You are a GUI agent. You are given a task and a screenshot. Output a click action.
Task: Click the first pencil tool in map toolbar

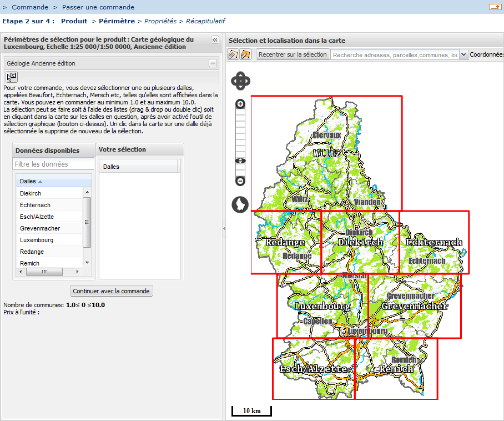coord(233,54)
